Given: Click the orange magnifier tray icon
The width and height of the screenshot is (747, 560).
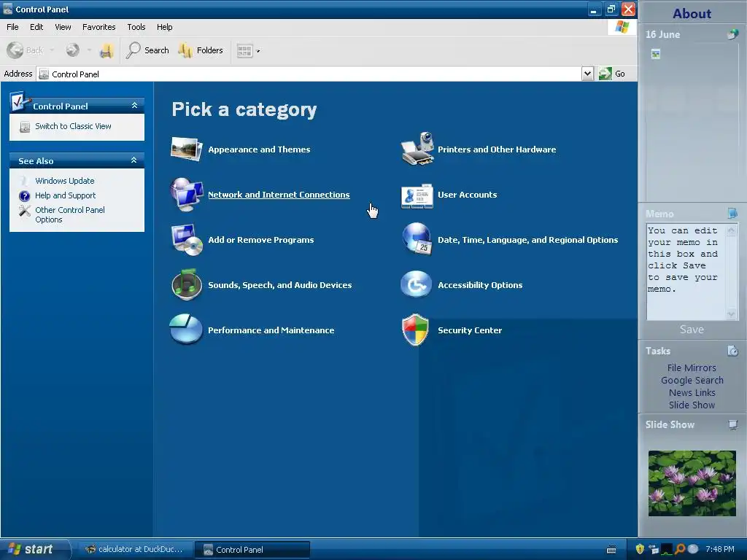Looking at the screenshot, I should pos(680,549).
